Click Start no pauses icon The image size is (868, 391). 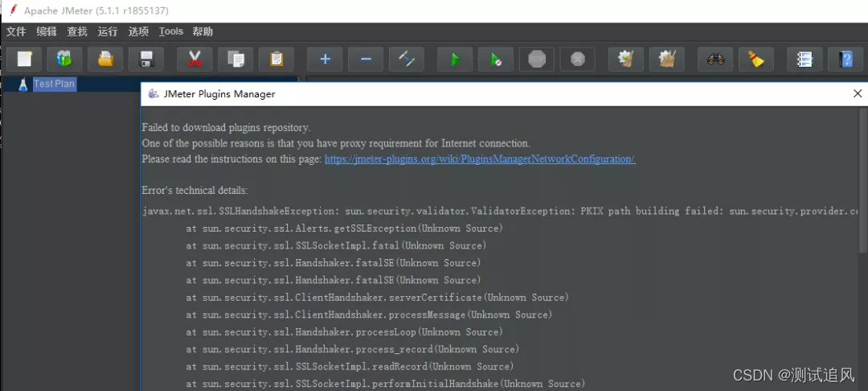496,59
